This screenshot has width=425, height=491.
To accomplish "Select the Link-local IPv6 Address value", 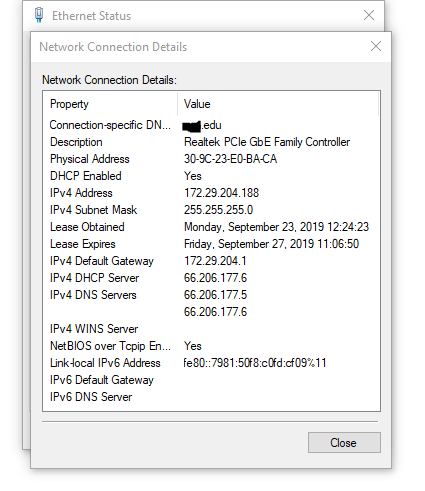I will pyautogui.click(x=255, y=363).
